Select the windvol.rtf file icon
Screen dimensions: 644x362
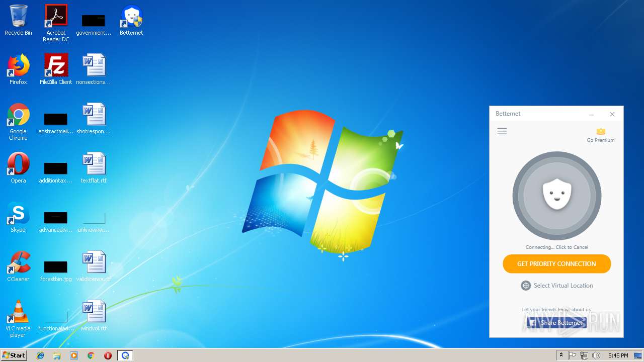point(94,316)
